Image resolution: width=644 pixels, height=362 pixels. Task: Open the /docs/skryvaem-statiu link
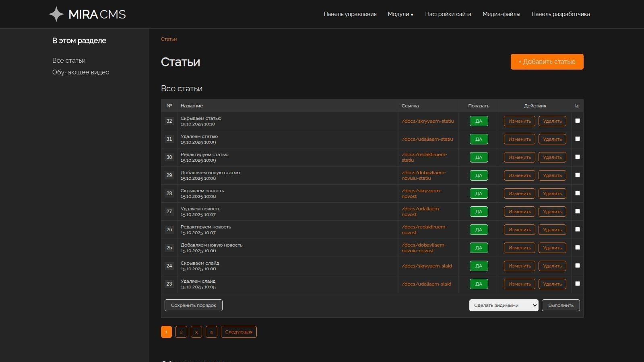click(427, 121)
